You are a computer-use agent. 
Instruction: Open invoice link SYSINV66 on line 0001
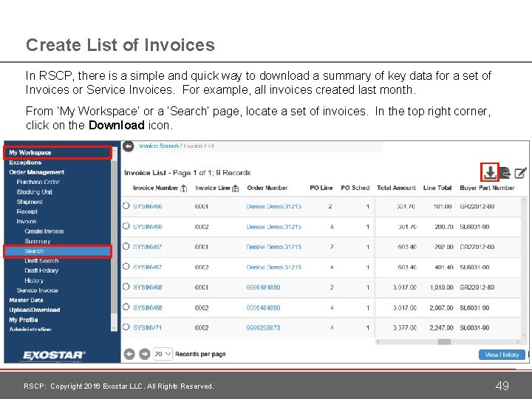point(147,206)
